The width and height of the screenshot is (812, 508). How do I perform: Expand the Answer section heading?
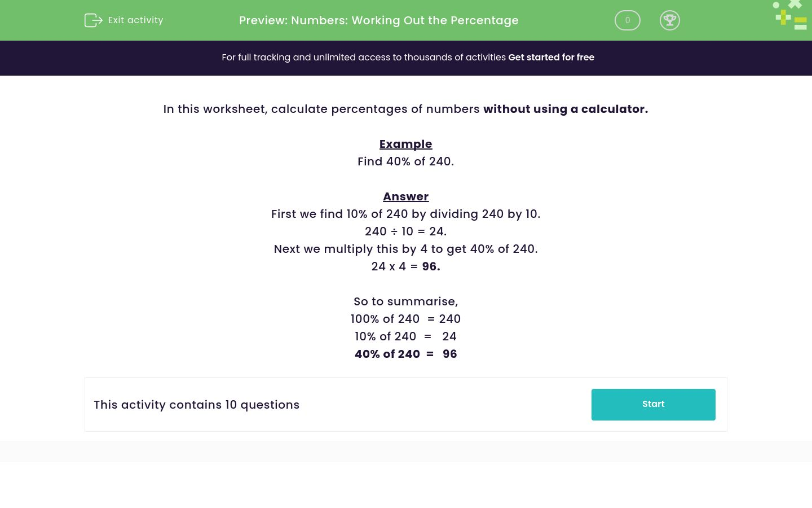tap(405, 196)
